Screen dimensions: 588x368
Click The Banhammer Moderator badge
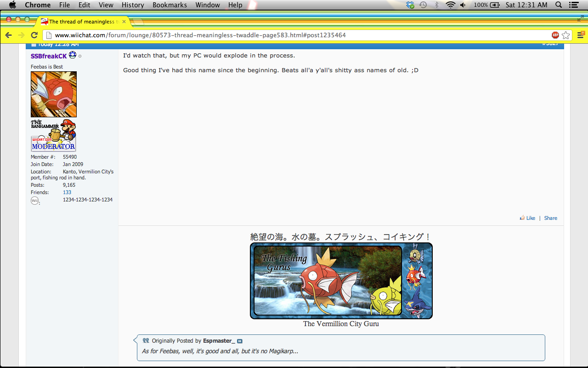pyautogui.click(x=54, y=135)
